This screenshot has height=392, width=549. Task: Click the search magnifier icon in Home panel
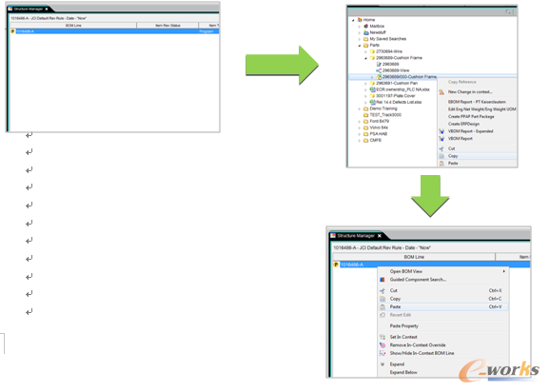[x=508, y=12]
